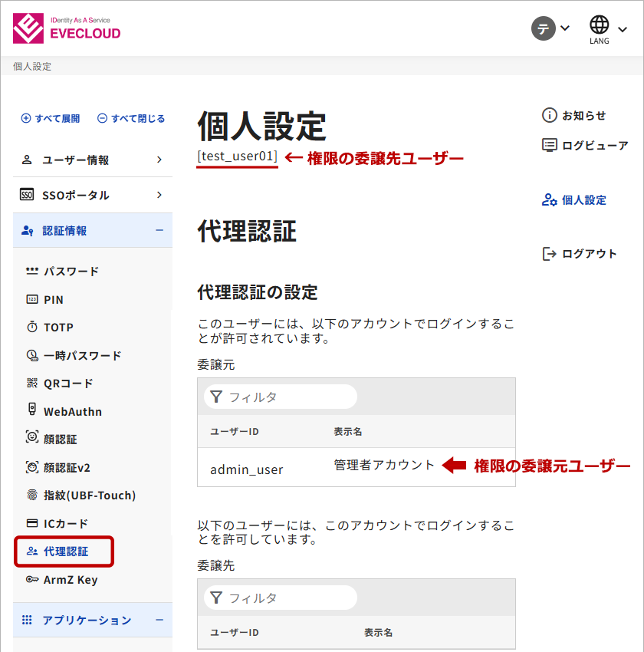The height and width of the screenshot is (652, 644).
Task: Select the WebAuthn key icon
Action: coord(32,410)
